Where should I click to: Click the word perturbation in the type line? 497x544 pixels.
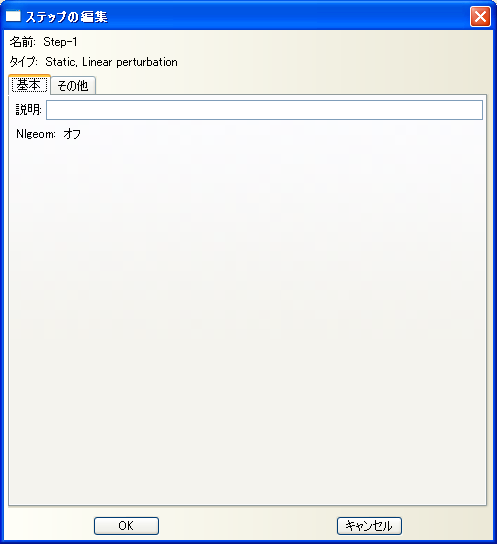[x=147, y=62]
